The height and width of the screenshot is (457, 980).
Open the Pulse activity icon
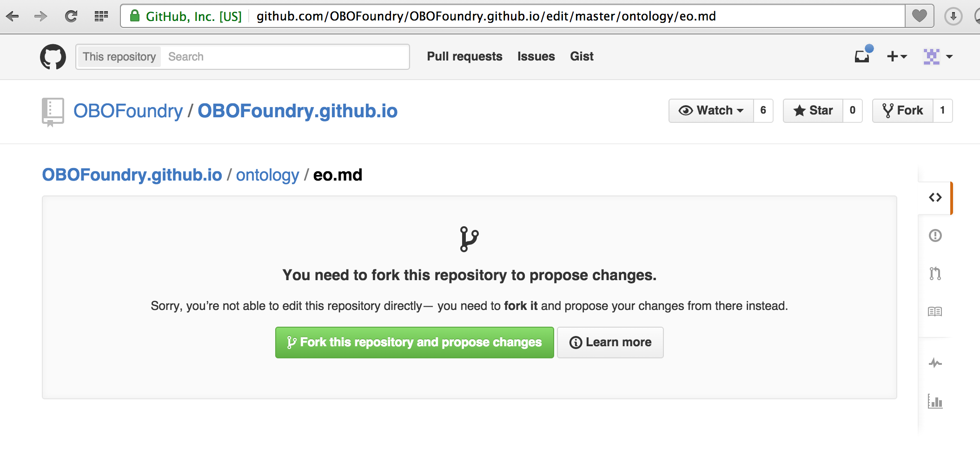coord(935,363)
